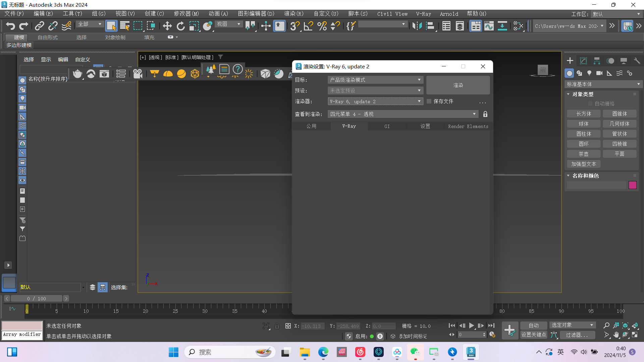
Task: Switch to the Cameras creation category
Action: (600, 73)
